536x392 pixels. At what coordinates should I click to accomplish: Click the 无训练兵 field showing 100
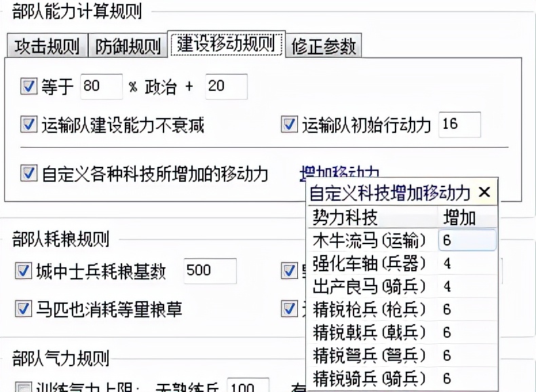248,385
